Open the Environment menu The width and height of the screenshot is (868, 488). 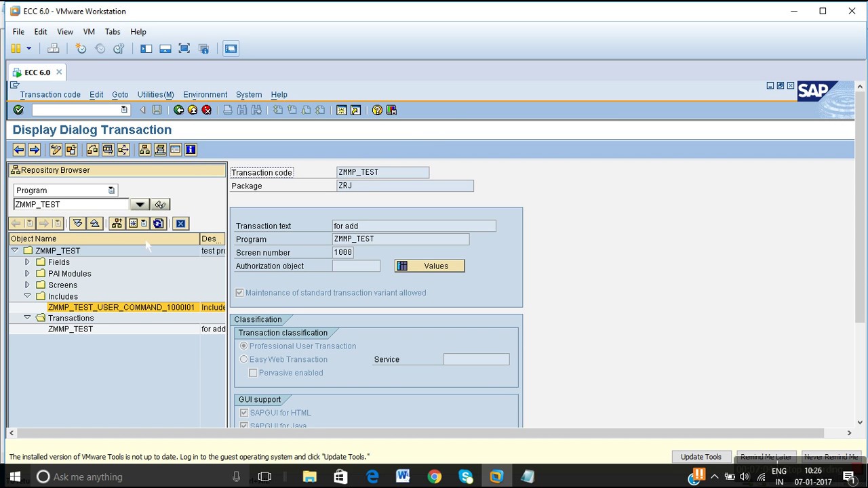click(205, 95)
